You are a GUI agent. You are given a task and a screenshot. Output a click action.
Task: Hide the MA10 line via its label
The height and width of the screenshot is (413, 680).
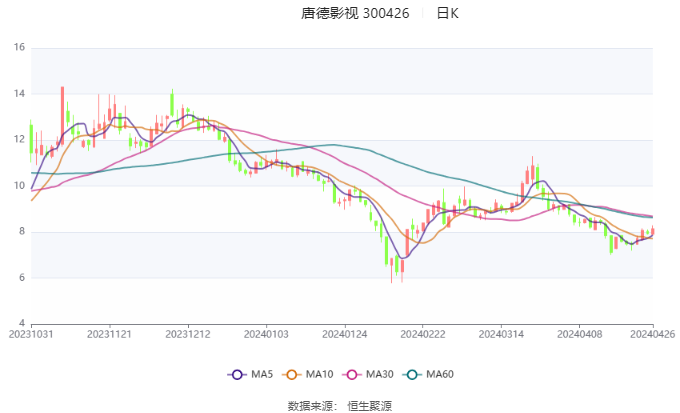coord(319,374)
